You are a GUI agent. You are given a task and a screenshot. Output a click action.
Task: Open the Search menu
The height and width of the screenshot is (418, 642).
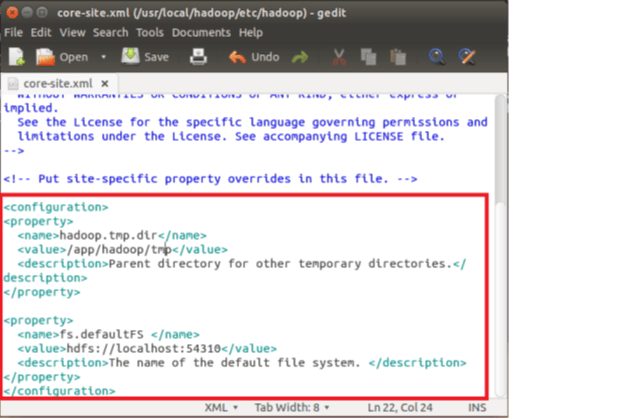click(x=110, y=32)
